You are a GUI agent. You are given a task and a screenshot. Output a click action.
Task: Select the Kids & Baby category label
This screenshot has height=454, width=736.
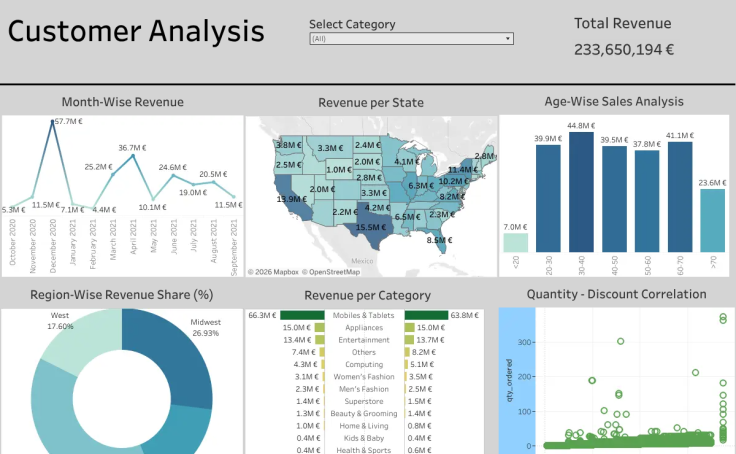[364, 438]
